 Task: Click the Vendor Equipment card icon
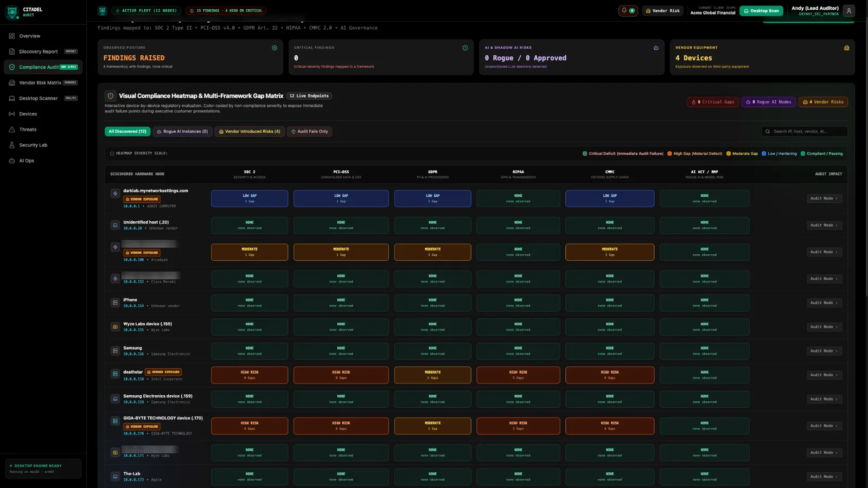846,48
